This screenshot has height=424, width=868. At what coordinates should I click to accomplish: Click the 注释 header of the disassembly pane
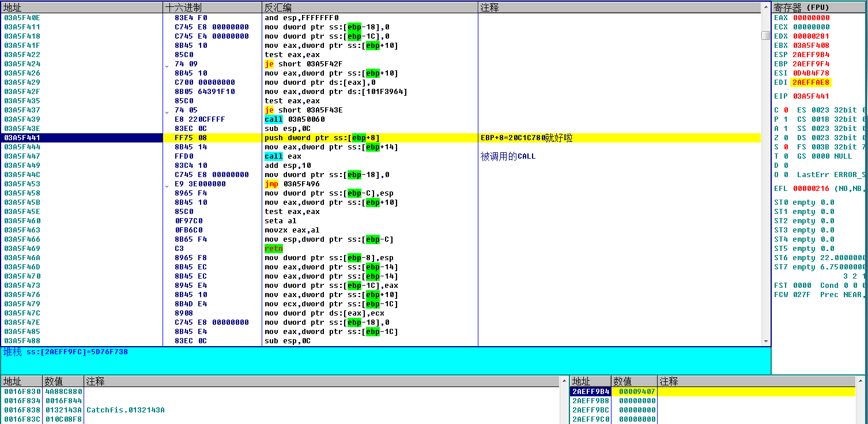(x=619, y=7)
